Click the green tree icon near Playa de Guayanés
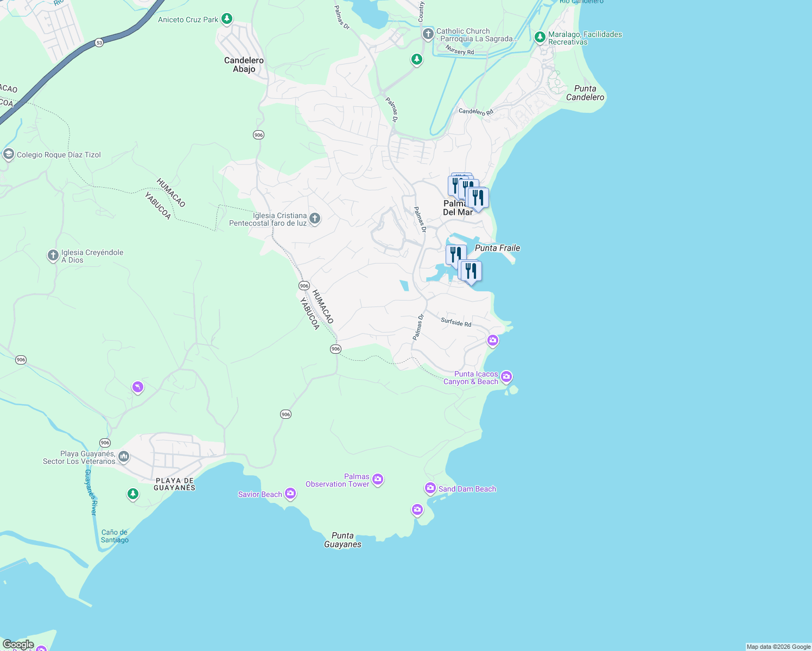 (132, 495)
